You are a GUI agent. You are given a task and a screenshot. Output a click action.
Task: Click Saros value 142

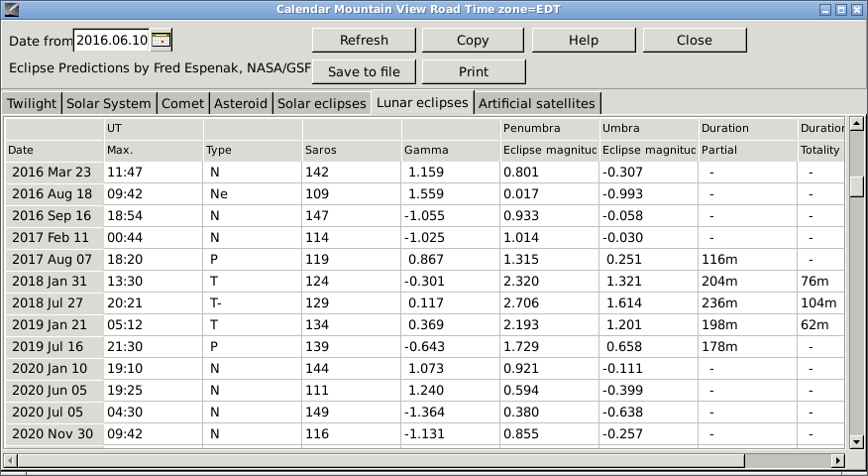[352, 173]
